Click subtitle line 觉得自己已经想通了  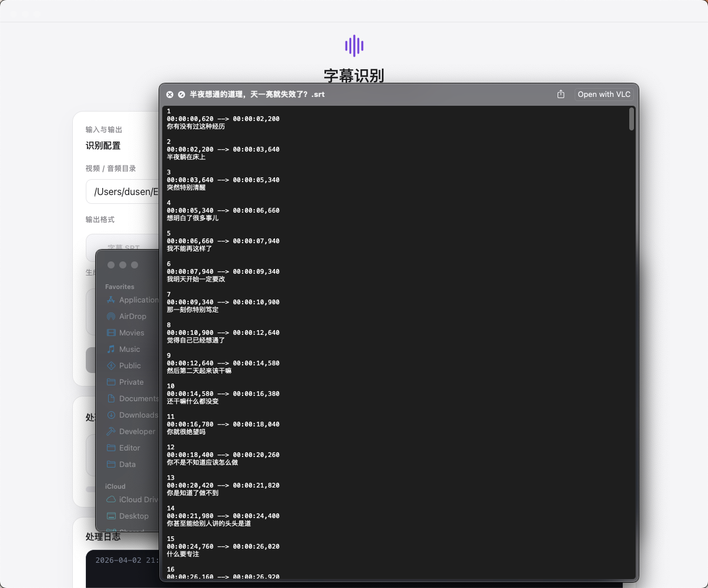click(x=196, y=340)
